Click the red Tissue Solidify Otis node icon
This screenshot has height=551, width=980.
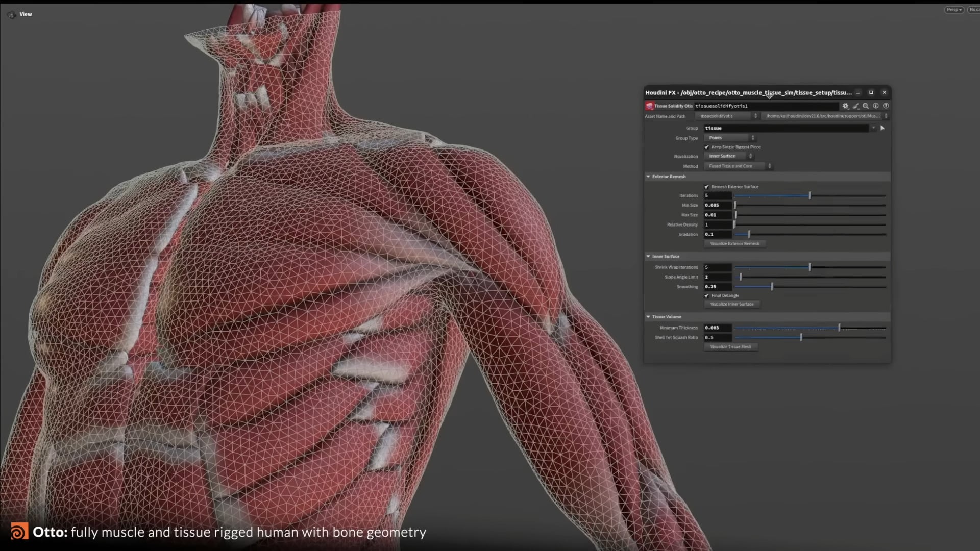[649, 106]
